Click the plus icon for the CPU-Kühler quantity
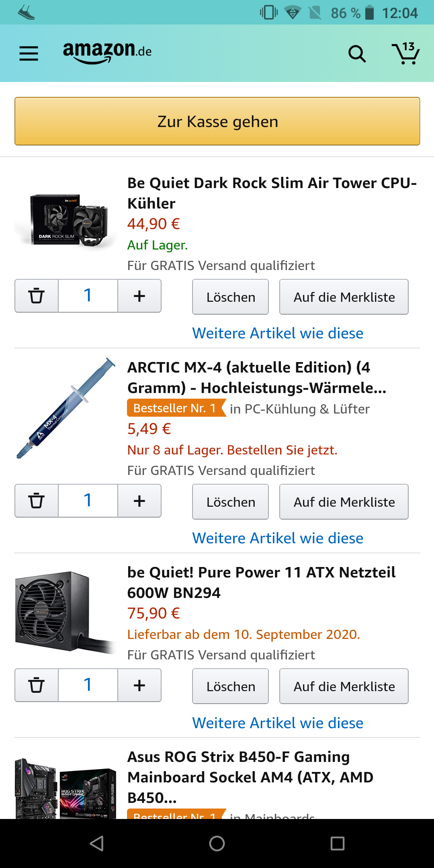This screenshot has height=868, width=434. click(x=139, y=296)
